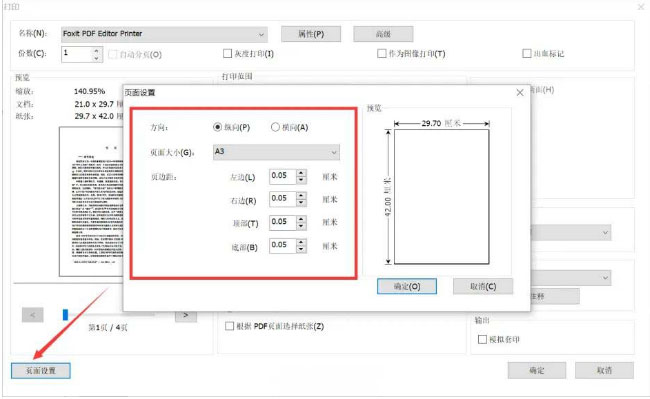
Task: Click the document page preview thumbnail
Action: (x=91, y=202)
